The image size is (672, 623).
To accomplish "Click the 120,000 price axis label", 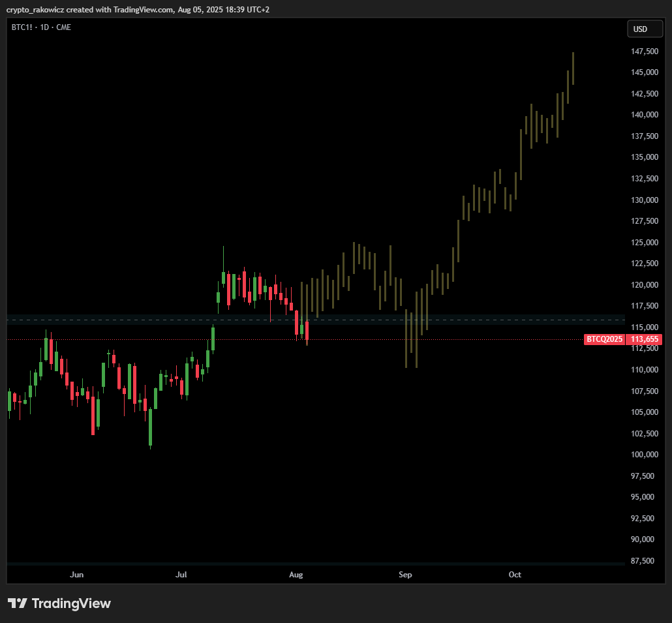I will [x=645, y=285].
